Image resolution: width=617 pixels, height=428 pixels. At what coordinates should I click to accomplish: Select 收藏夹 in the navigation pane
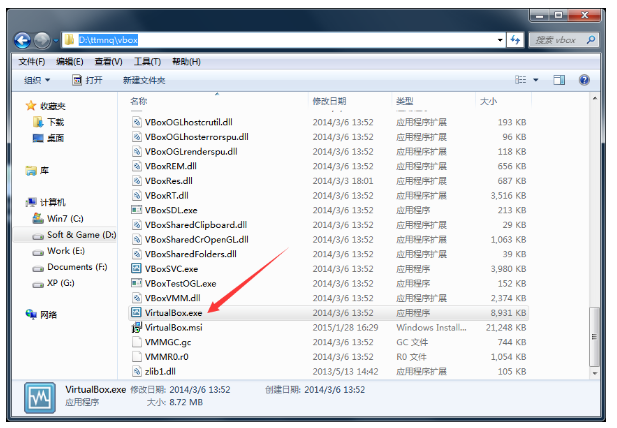coord(46,106)
